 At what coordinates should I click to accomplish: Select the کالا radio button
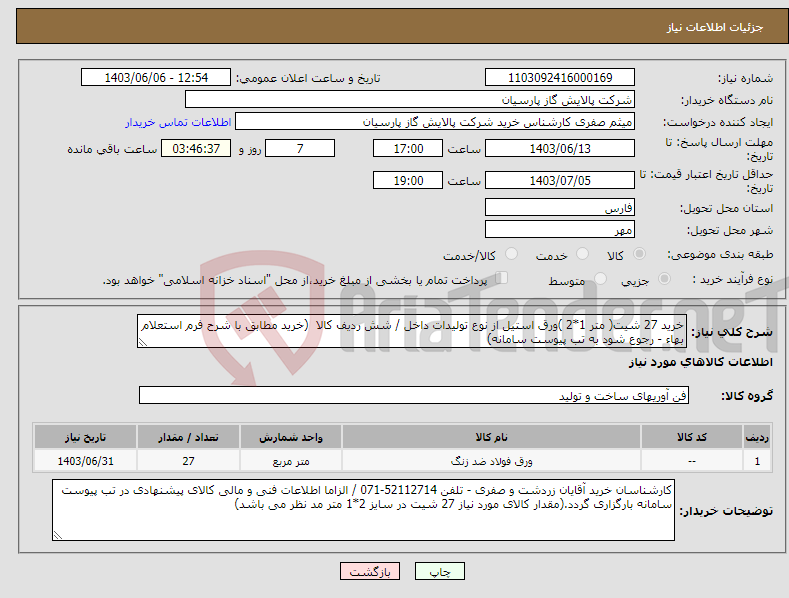[x=639, y=254]
